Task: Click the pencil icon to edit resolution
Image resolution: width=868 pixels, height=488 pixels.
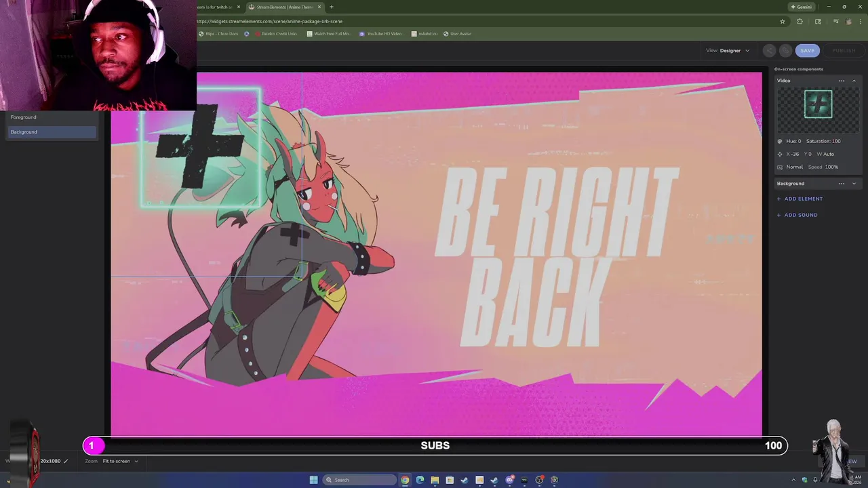Action: [66, 461]
